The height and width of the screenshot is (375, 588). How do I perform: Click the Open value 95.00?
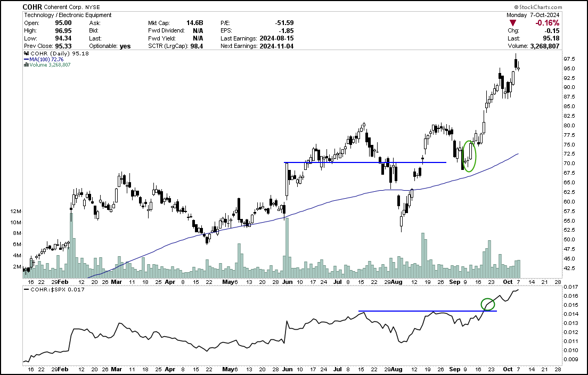63,23
